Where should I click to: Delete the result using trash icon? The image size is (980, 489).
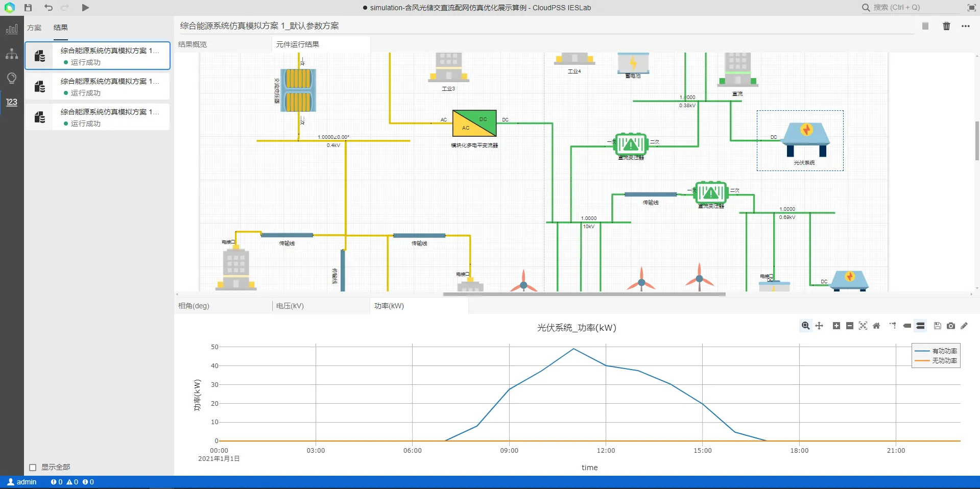point(946,26)
